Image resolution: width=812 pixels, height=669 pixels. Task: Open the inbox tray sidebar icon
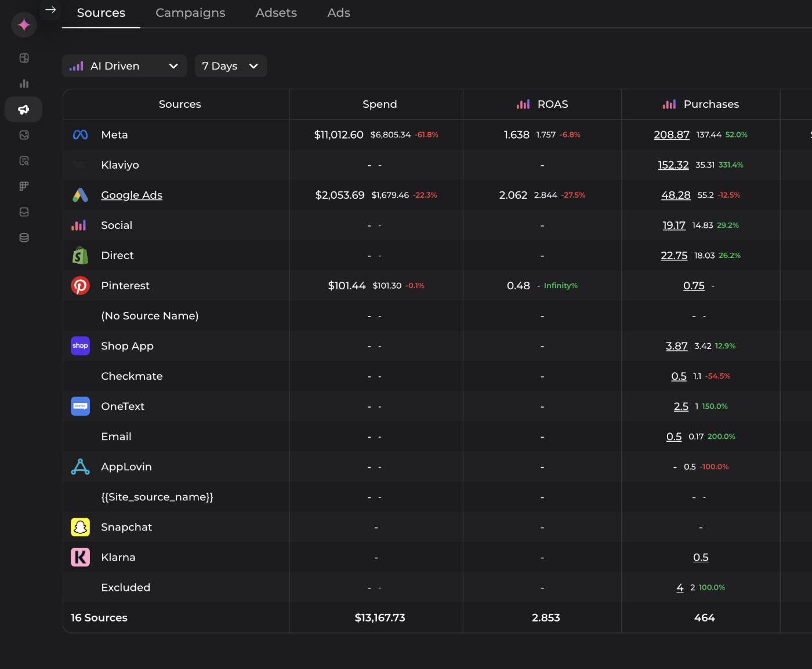coord(24,212)
